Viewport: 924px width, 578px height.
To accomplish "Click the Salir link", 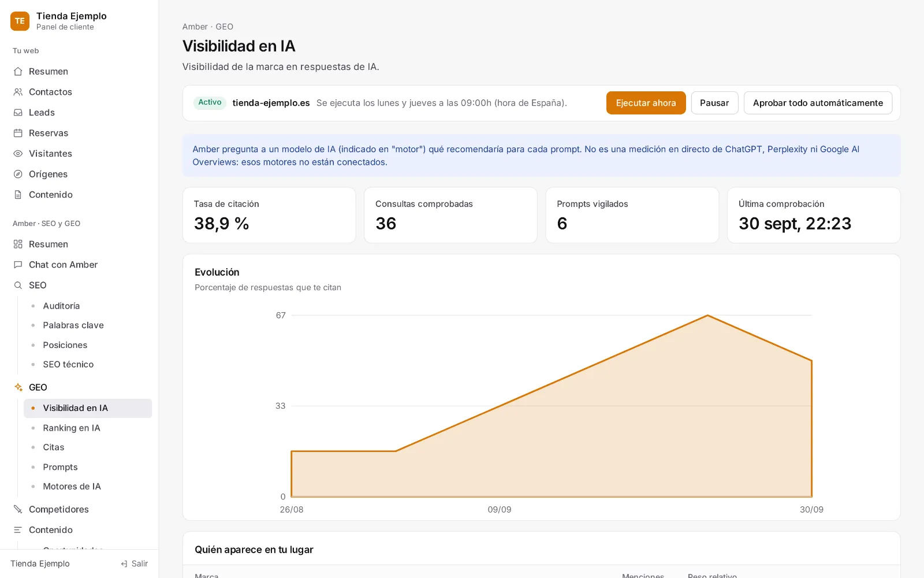I will pos(134,564).
